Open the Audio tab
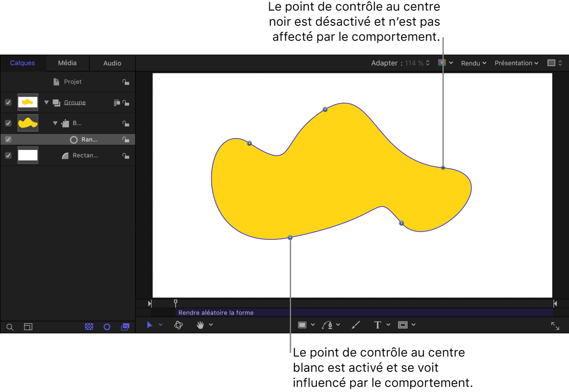569x392 pixels. pyautogui.click(x=112, y=63)
